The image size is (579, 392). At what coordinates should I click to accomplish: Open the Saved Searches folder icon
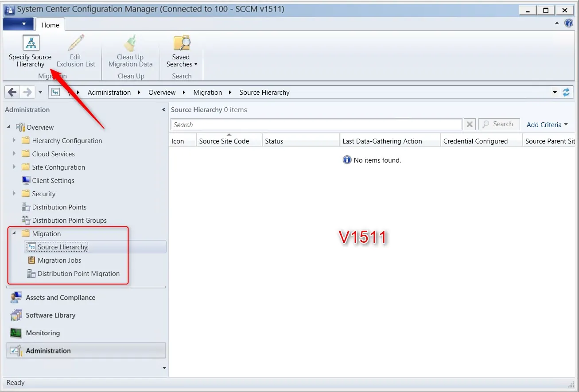pyautogui.click(x=182, y=43)
